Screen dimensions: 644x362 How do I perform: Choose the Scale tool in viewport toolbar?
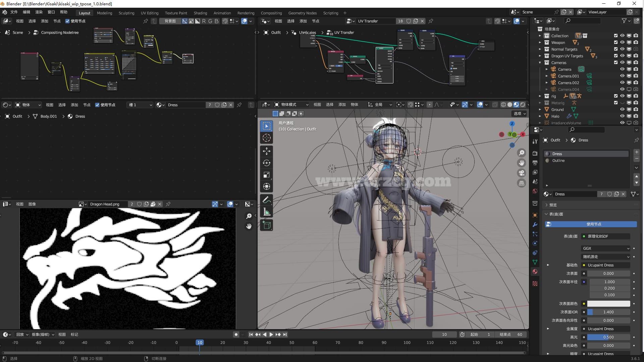[x=267, y=175]
